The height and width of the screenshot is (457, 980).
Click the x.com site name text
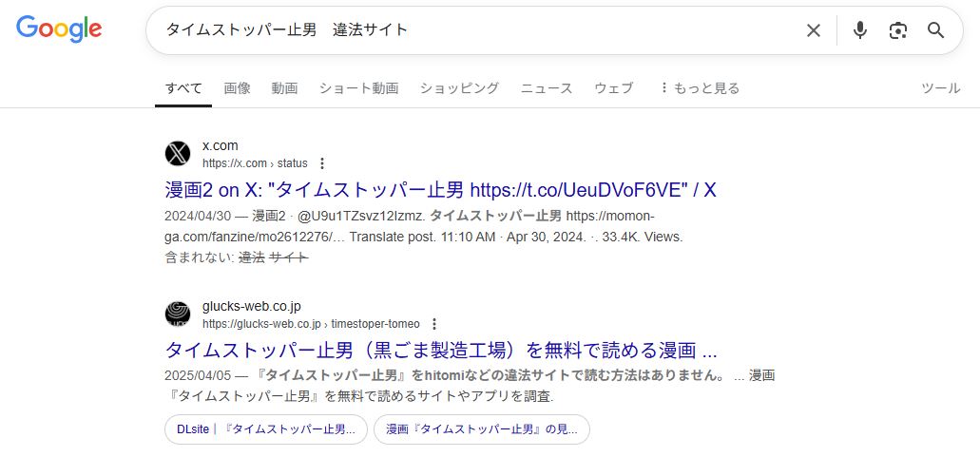coord(220,145)
